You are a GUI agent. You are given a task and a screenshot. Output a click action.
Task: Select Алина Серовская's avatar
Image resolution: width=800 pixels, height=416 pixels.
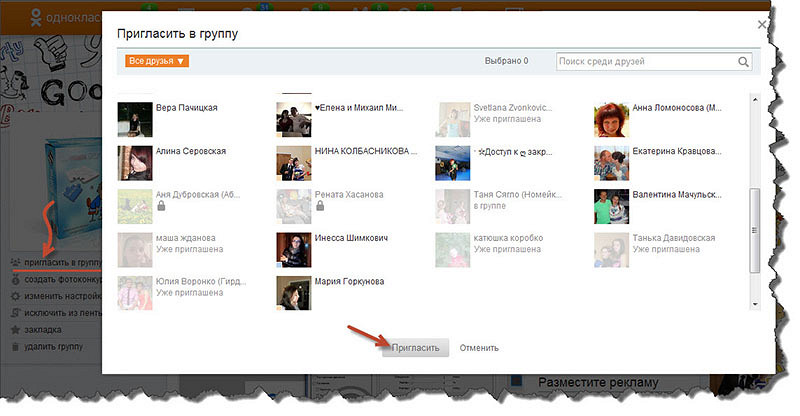pos(135,163)
